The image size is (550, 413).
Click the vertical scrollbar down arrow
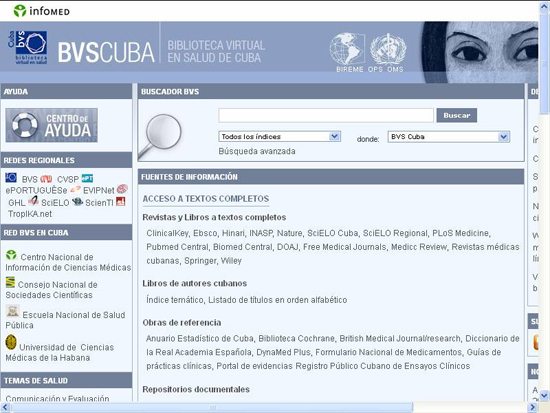544,395
